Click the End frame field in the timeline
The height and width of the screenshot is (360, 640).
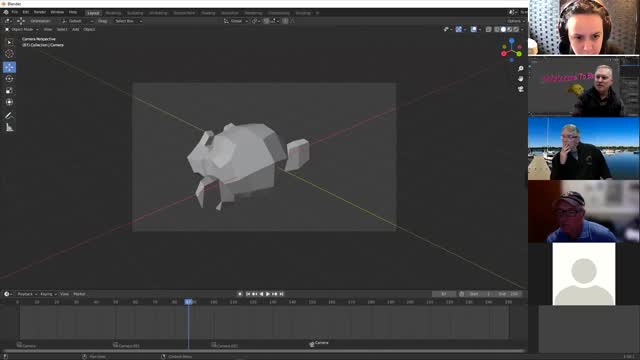[x=508, y=294]
